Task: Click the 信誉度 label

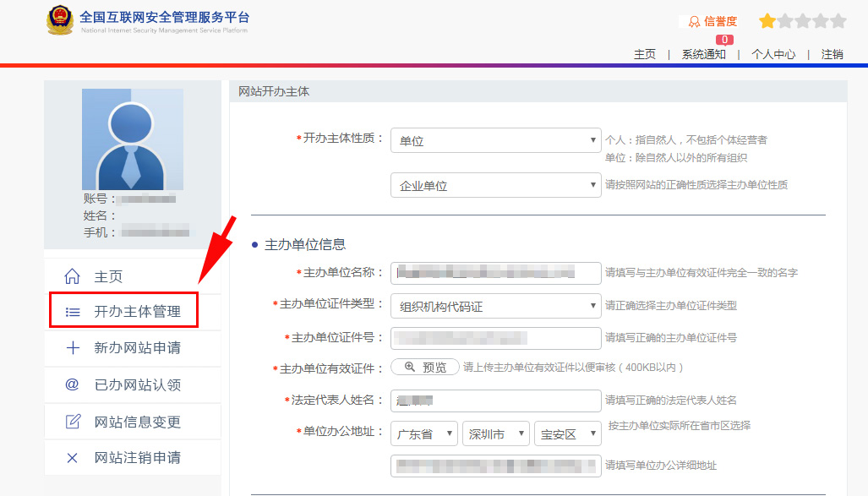Action: [720, 22]
